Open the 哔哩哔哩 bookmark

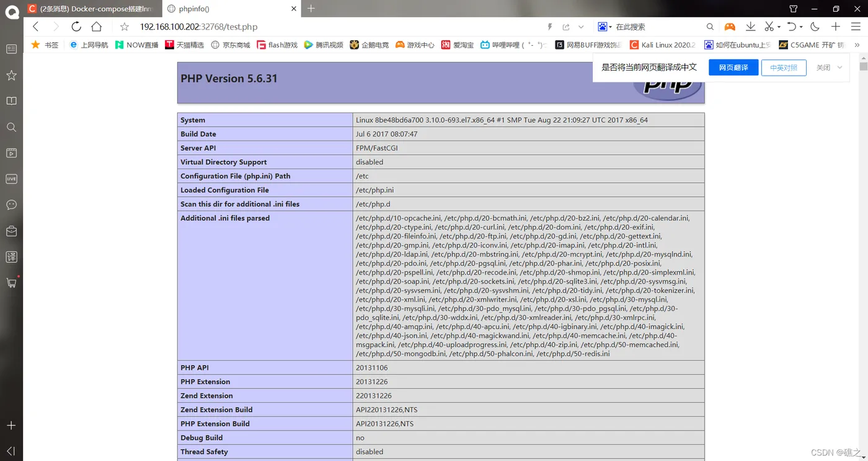[x=515, y=45]
